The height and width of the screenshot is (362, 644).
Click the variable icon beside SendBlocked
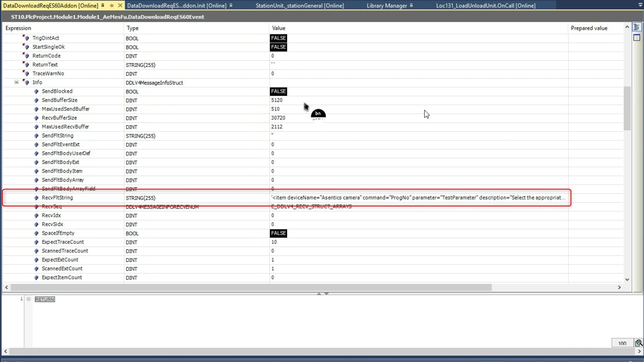point(36,91)
